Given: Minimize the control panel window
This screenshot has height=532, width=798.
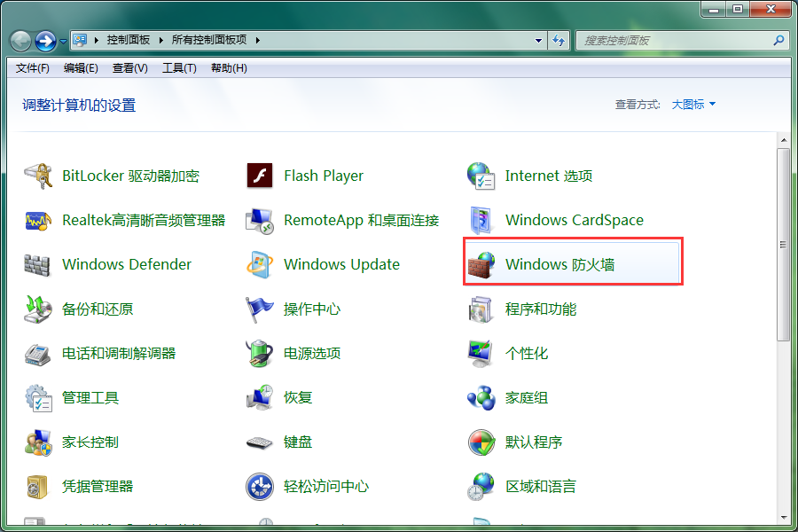Looking at the screenshot, I should (x=714, y=9).
